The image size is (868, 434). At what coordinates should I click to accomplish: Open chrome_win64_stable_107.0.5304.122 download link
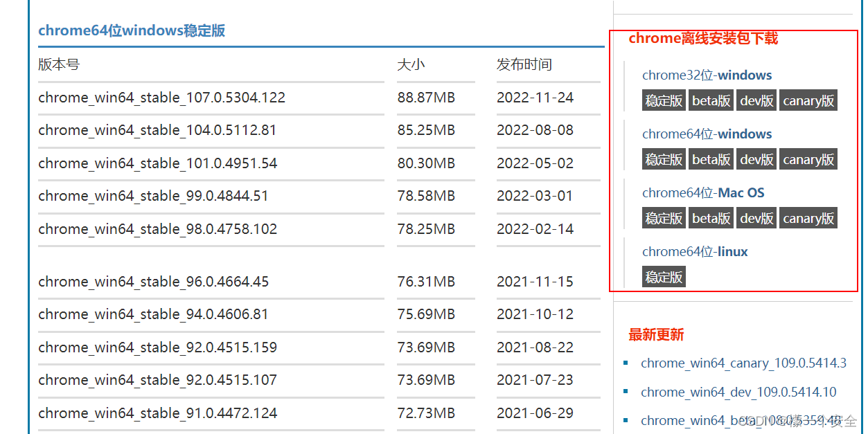click(x=161, y=98)
